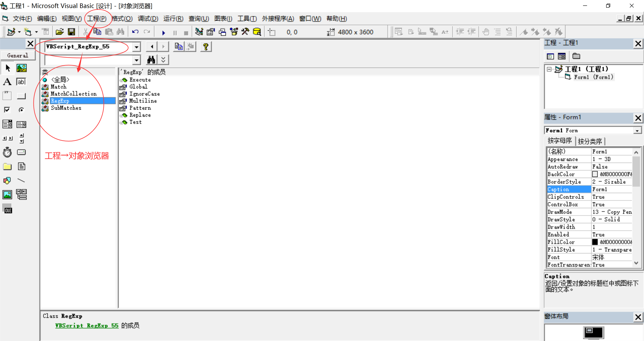
Task: Select the PictureBox control in toolbox
Action: click(x=22, y=68)
